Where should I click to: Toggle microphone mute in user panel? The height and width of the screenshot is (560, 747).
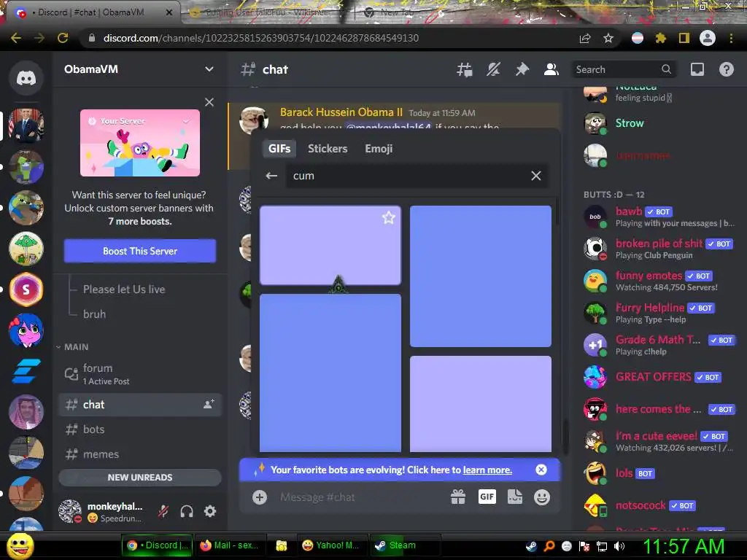[x=163, y=511]
